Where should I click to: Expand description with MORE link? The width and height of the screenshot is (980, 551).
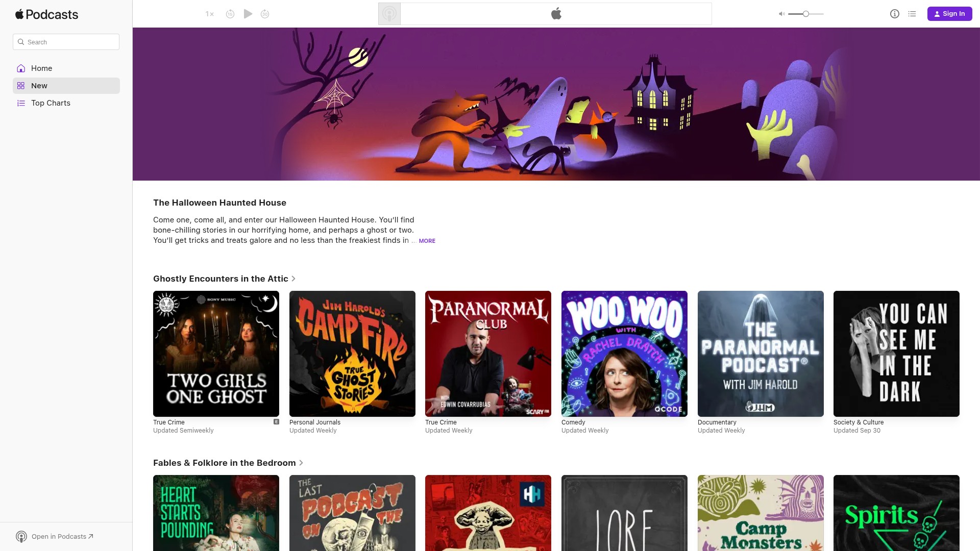point(427,241)
